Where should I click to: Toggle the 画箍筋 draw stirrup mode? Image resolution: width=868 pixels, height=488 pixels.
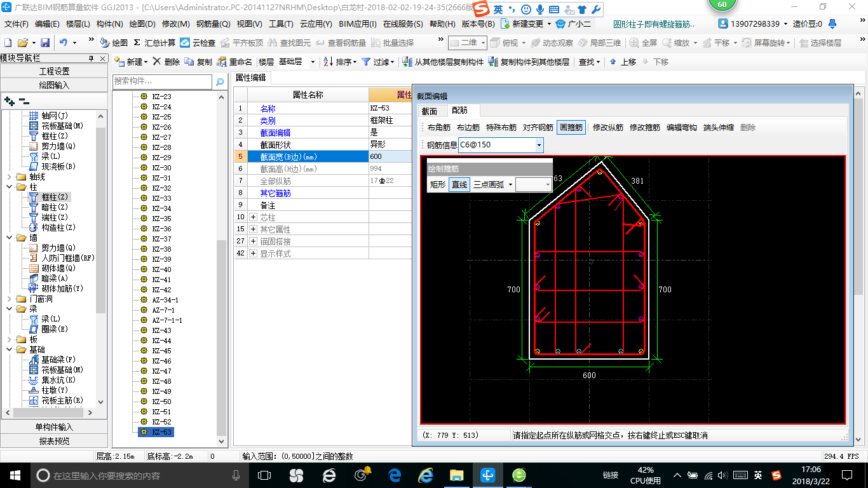[x=571, y=127]
